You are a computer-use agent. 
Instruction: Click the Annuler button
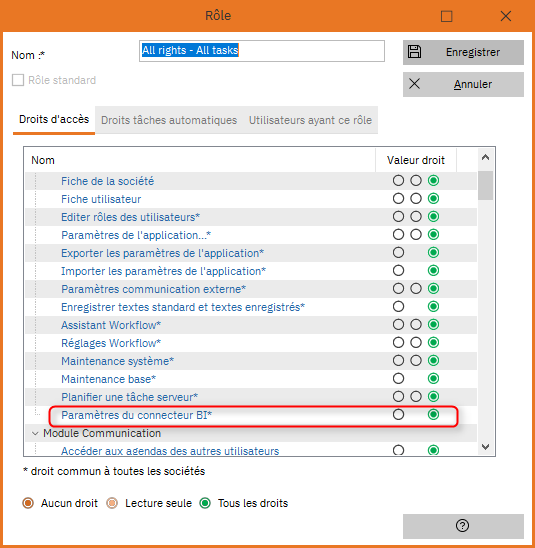pyautogui.click(x=463, y=84)
